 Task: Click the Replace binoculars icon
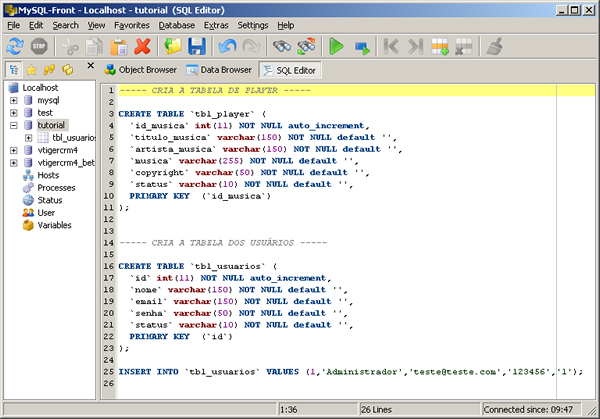307,46
